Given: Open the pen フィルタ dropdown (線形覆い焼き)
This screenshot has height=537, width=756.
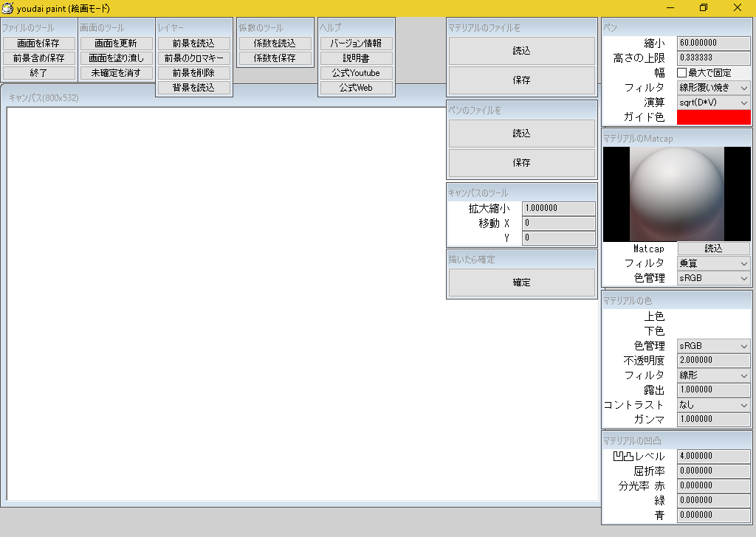Looking at the screenshot, I should point(713,88).
